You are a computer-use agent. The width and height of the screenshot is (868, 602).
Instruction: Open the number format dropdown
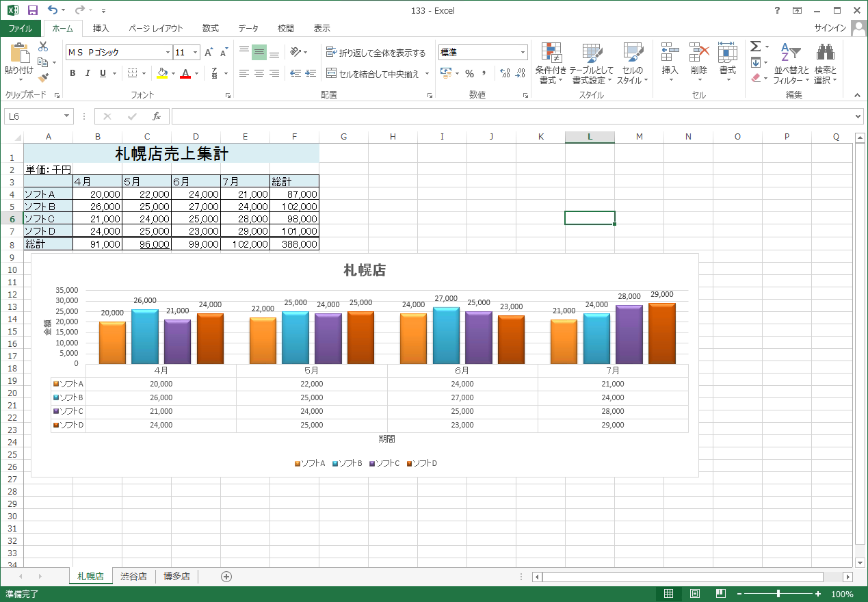(x=523, y=53)
